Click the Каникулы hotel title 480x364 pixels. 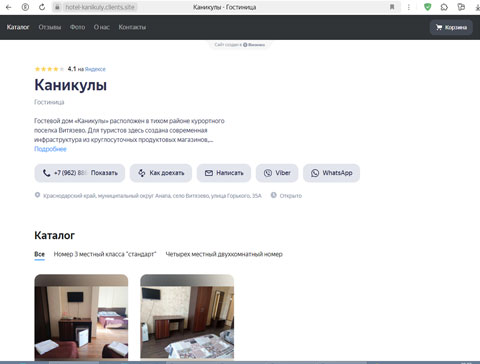[71, 85]
